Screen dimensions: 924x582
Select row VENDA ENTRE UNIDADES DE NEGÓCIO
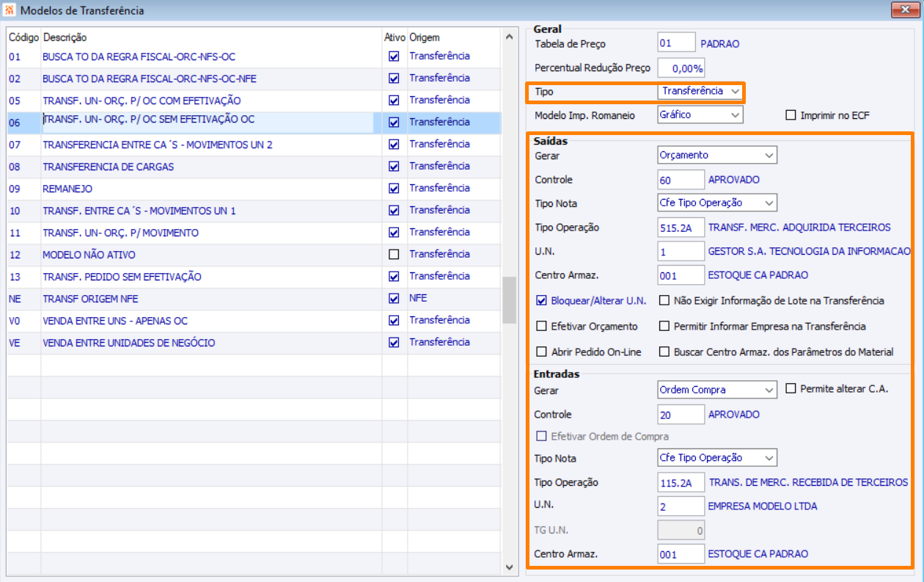point(254,343)
